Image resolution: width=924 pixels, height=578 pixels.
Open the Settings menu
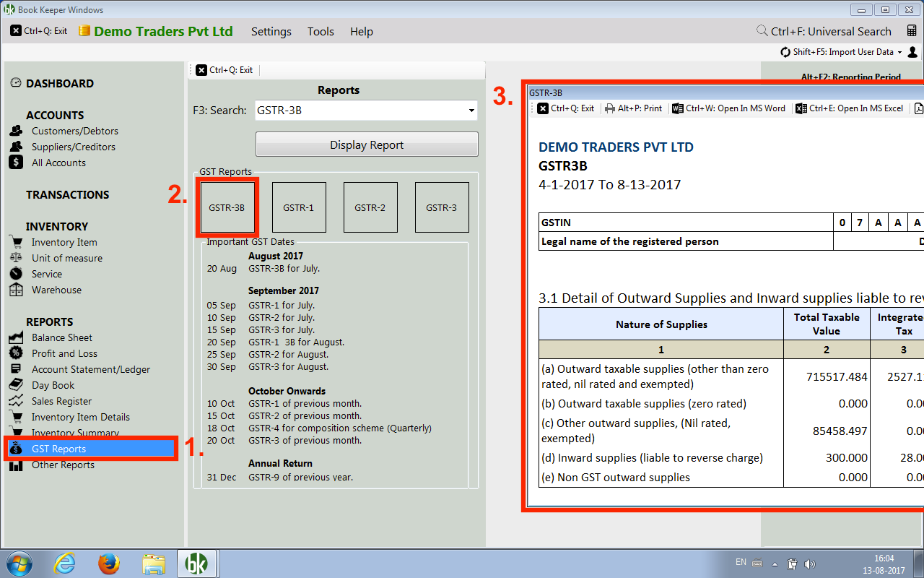(271, 31)
